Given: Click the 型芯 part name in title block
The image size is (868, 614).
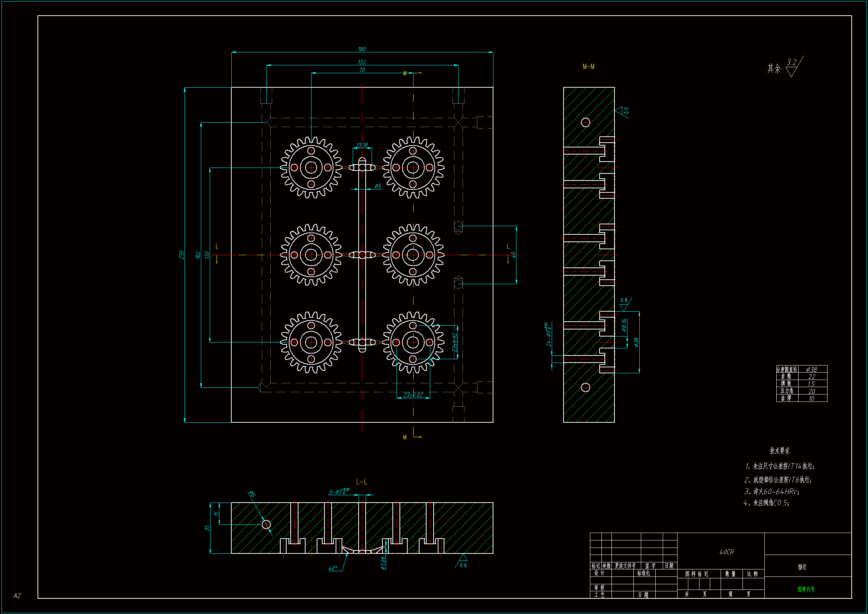Looking at the screenshot, I should (802, 567).
